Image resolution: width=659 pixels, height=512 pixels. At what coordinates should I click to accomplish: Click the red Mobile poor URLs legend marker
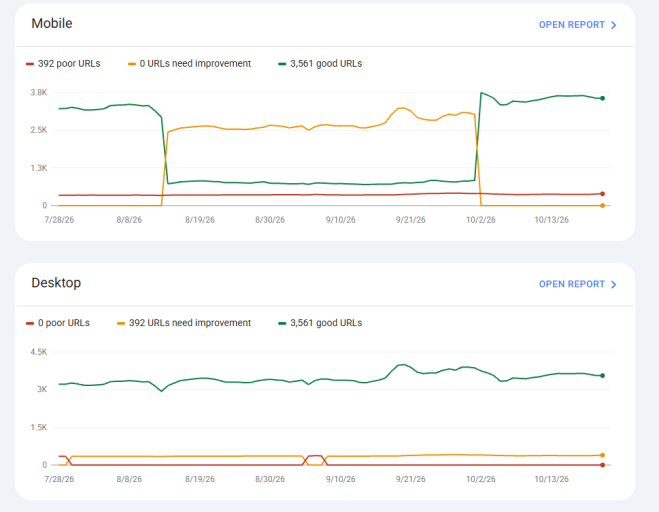29,64
